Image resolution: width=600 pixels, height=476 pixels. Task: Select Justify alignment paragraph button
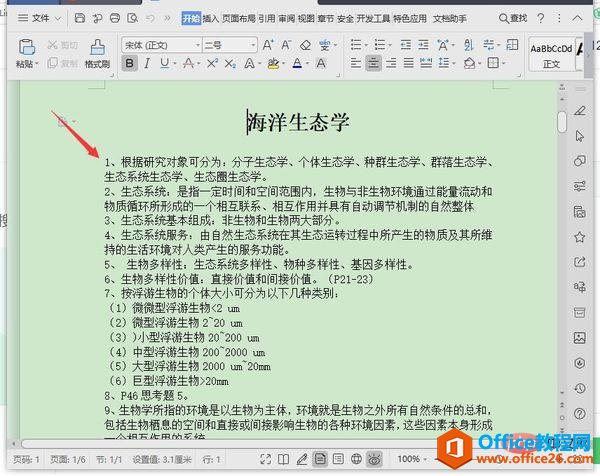tap(408, 63)
